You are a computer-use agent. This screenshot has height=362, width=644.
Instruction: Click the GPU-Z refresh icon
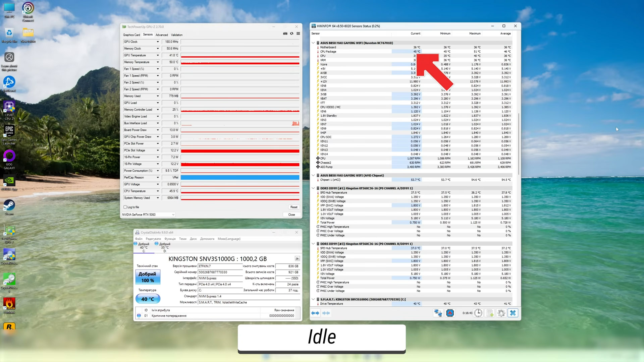(x=292, y=34)
